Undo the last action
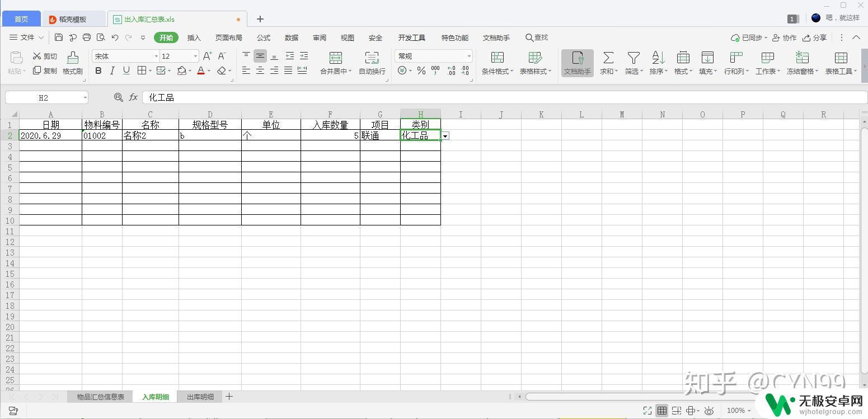The image size is (868, 419). click(115, 37)
